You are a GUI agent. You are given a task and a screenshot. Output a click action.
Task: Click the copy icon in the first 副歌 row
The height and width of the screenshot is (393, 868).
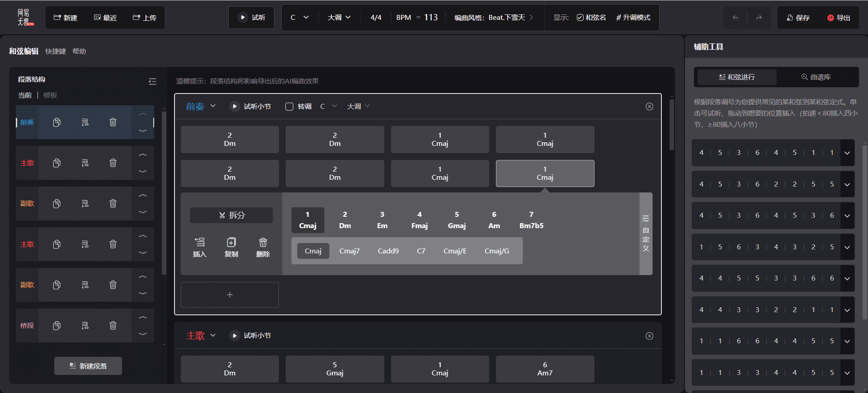click(57, 204)
